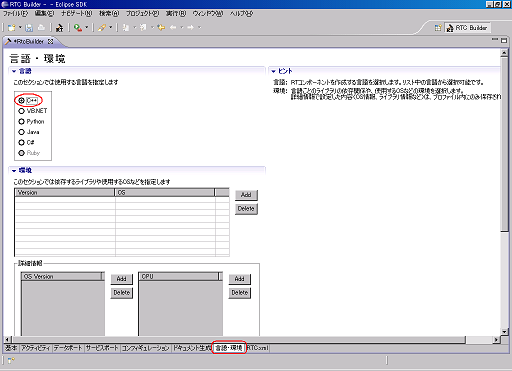512x371 pixels.
Task: Select the Java language radio button
Action: click(21, 132)
